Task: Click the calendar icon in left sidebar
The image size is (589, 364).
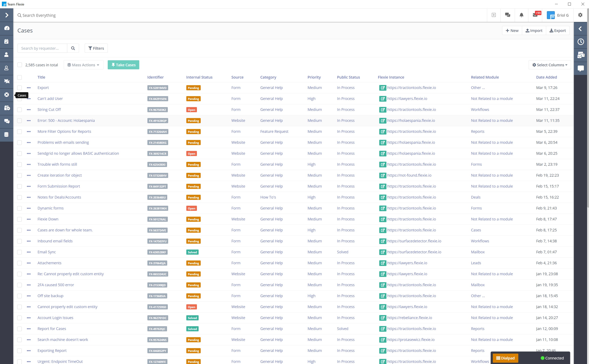Action: [7, 41]
